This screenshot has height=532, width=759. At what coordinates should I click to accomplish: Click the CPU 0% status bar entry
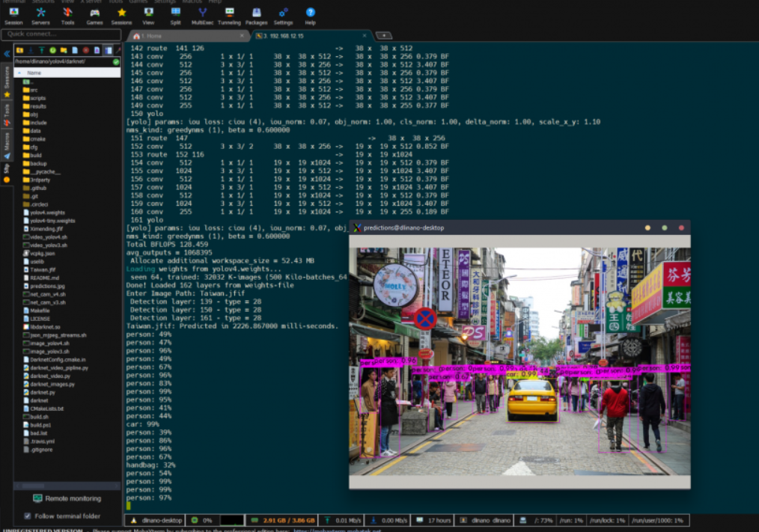[x=202, y=520]
